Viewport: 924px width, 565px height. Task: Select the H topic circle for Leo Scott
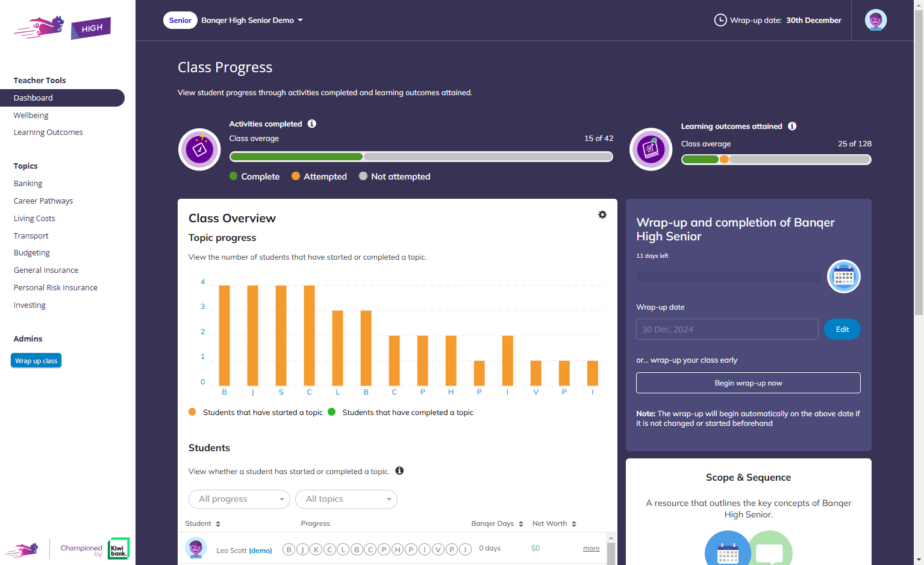398,549
